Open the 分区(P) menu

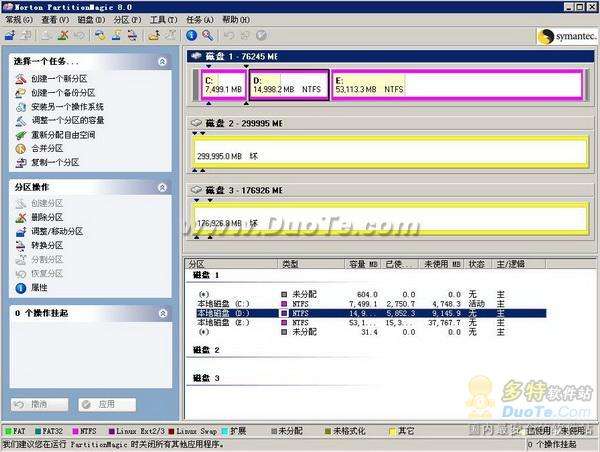point(127,20)
